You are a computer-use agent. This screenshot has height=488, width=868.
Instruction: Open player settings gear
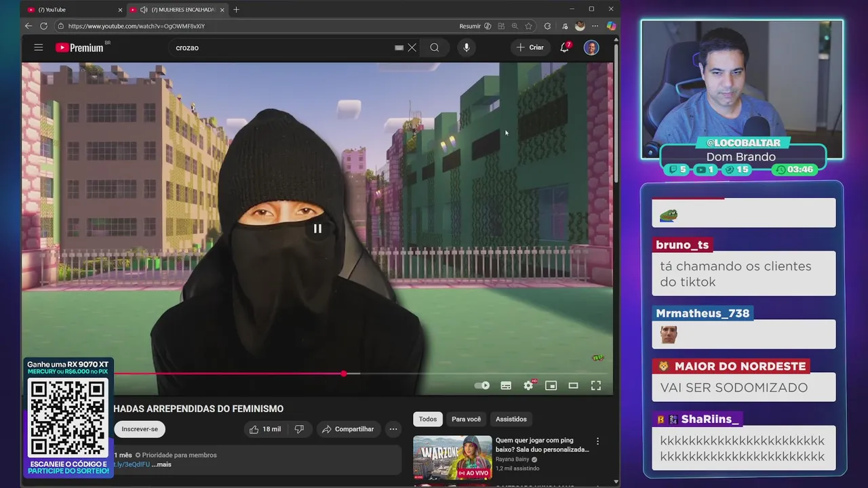[x=529, y=386]
